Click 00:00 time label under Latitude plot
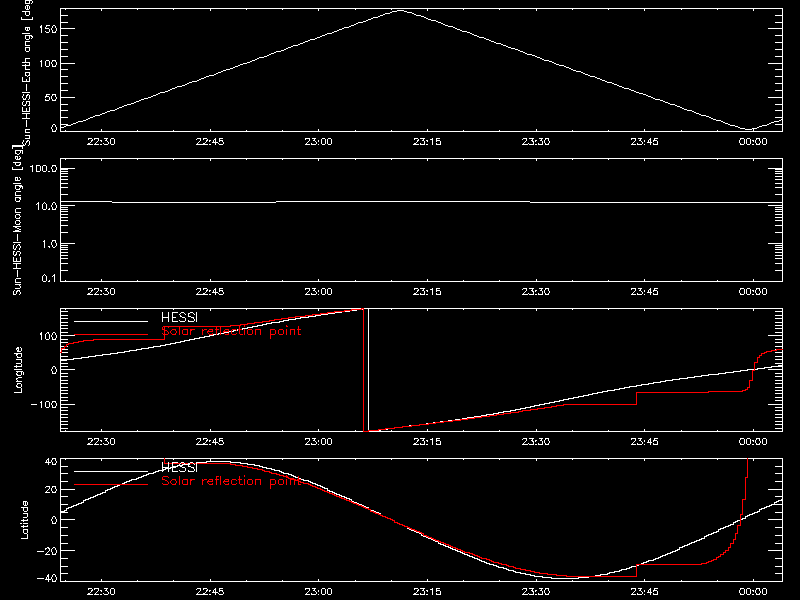 (753, 592)
